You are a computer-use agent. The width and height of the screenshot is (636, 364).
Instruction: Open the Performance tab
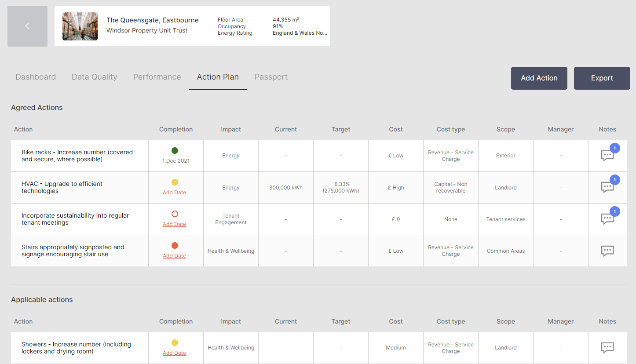pos(157,76)
